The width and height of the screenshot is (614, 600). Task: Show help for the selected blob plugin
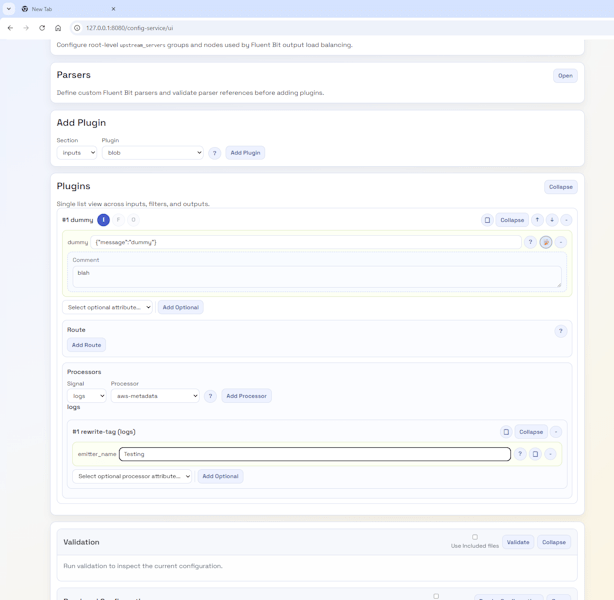click(214, 153)
